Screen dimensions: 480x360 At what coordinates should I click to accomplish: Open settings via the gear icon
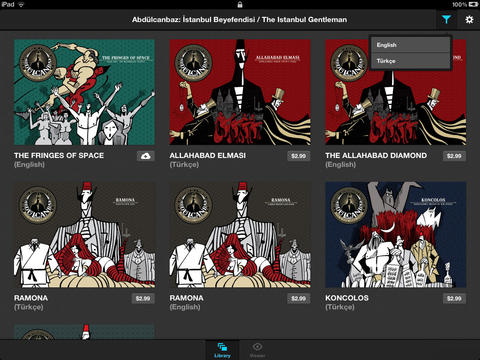click(469, 20)
